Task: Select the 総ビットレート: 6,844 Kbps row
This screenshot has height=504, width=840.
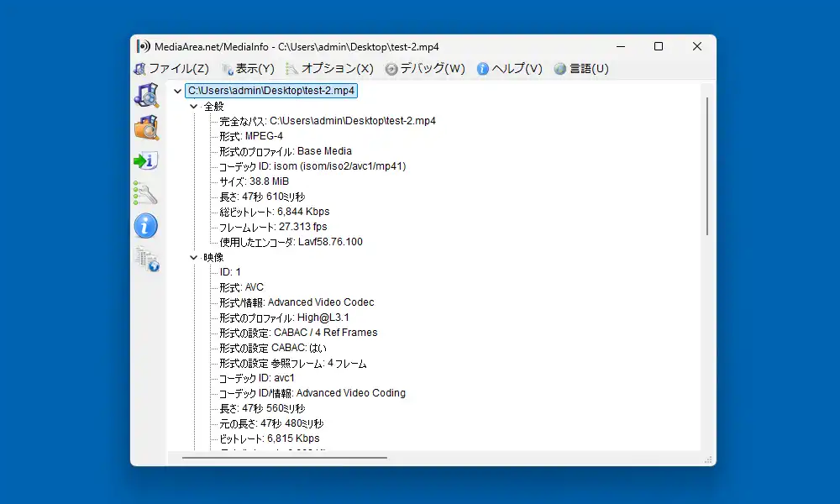Action: [x=275, y=212]
